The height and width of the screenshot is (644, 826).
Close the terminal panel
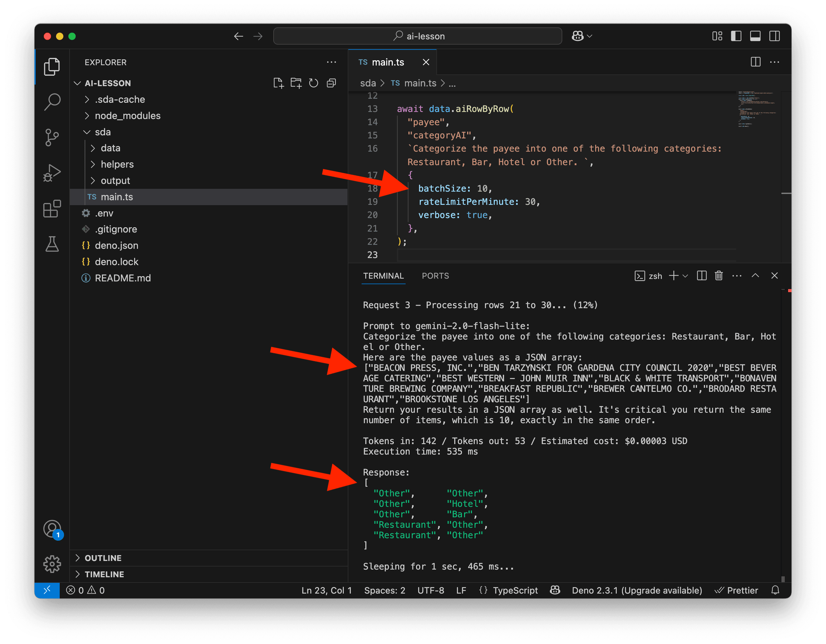(x=775, y=276)
